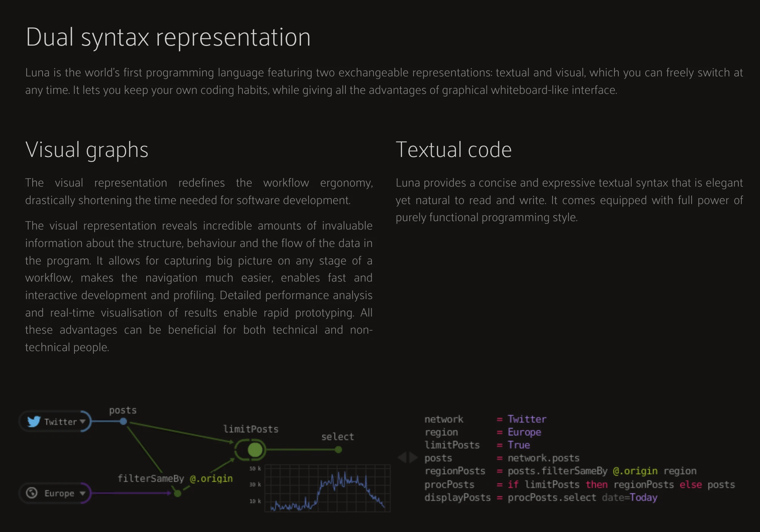Click the Visual graphs heading
Viewport: 760px width, 532px height.
coord(87,149)
